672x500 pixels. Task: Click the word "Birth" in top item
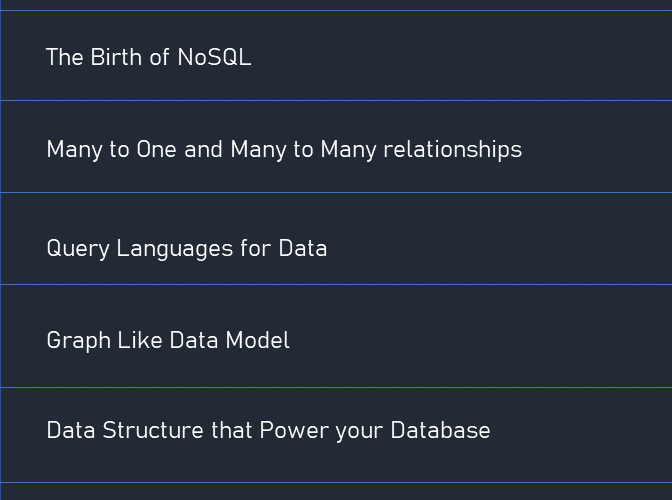coord(116,57)
